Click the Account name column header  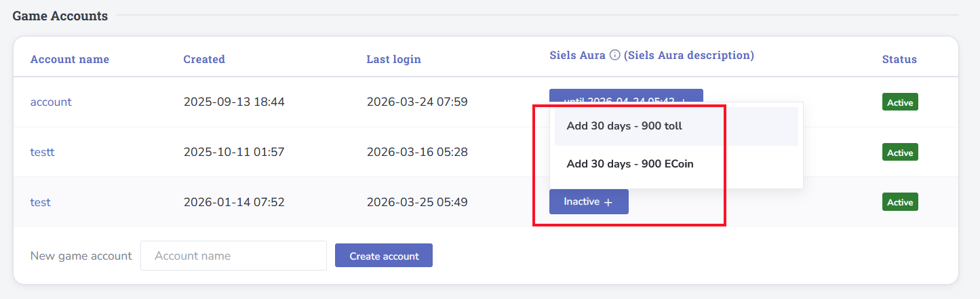[x=70, y=59]
